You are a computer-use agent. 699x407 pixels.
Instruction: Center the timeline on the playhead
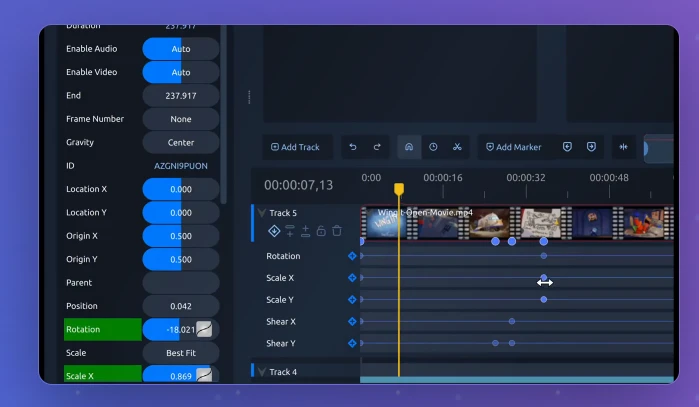(x=623, y=147)
